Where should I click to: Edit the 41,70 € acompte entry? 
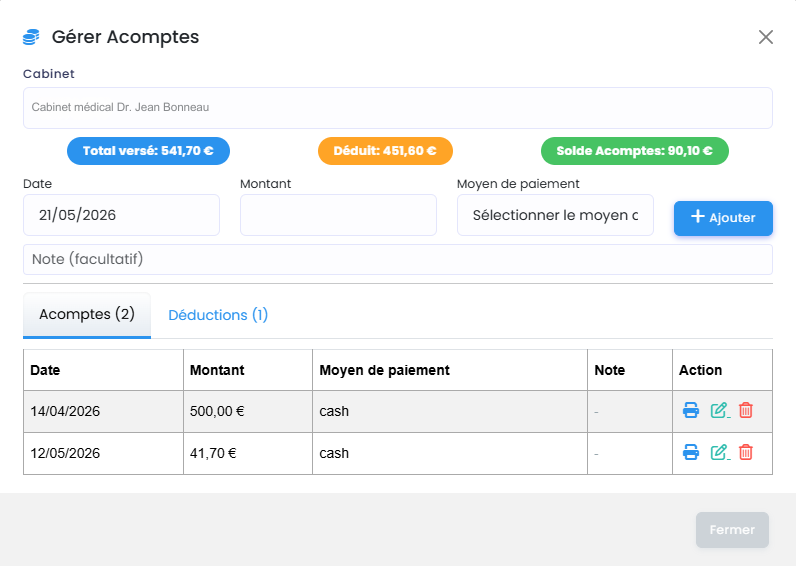click(719, 452)
